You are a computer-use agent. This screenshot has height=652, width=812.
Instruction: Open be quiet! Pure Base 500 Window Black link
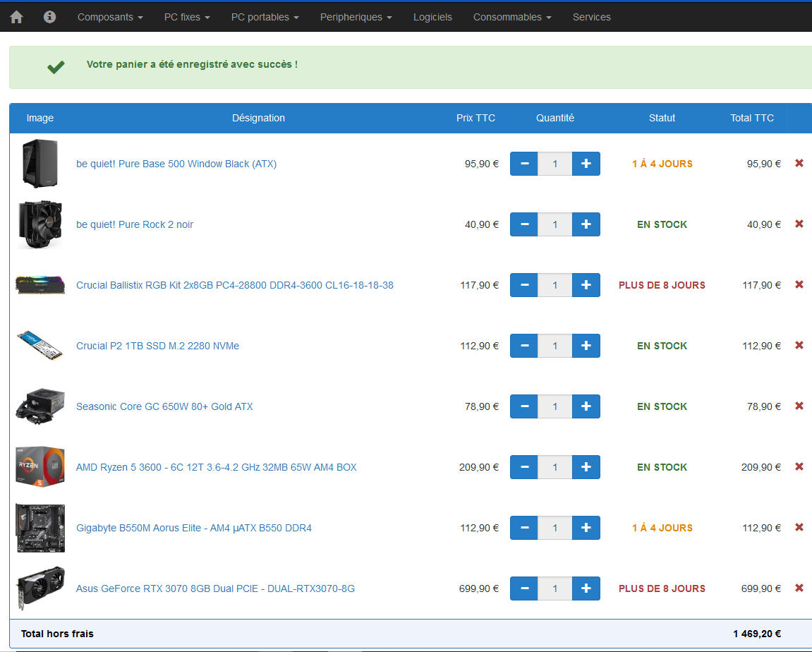pyautogui.click(x=176, y=164)
